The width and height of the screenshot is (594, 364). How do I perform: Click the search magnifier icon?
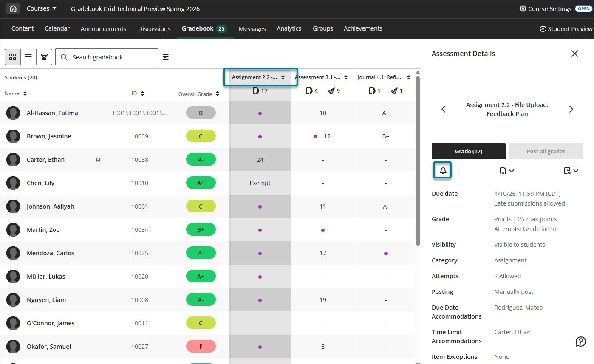64,57
